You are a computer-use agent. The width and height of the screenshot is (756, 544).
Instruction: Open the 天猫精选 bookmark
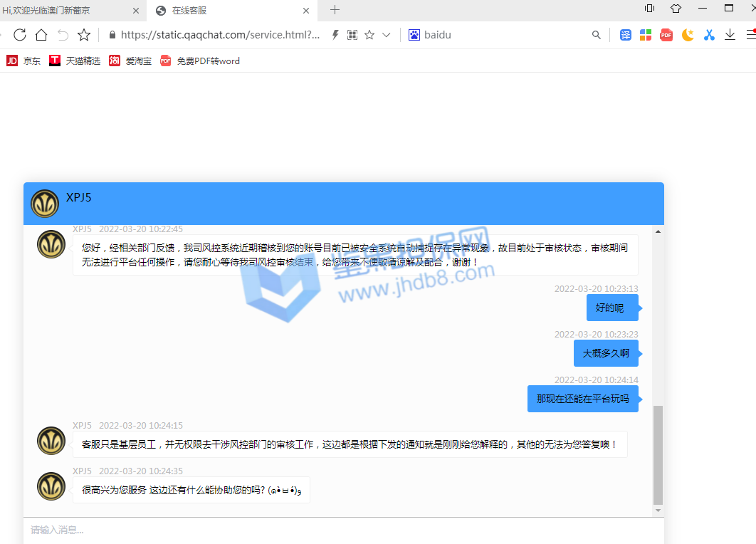coord(75,61)
